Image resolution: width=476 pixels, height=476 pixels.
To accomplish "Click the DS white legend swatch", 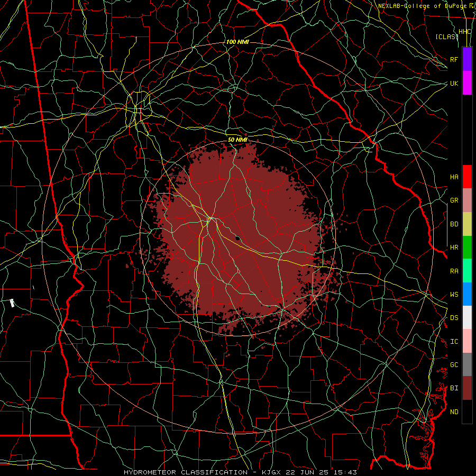I will 467,317.
